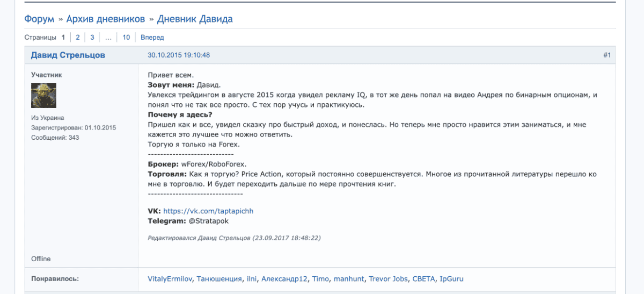644x294 pixels.
Task: Go to page 3
Action: [x=92, y=38]
